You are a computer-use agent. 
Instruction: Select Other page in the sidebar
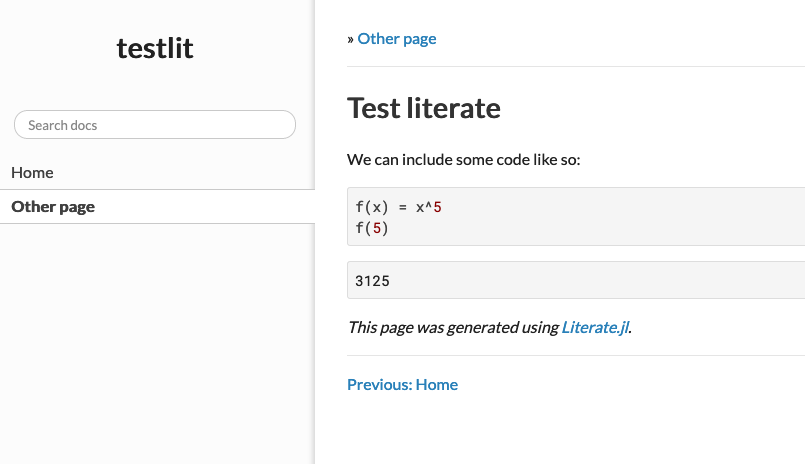[x=53, y=207]
